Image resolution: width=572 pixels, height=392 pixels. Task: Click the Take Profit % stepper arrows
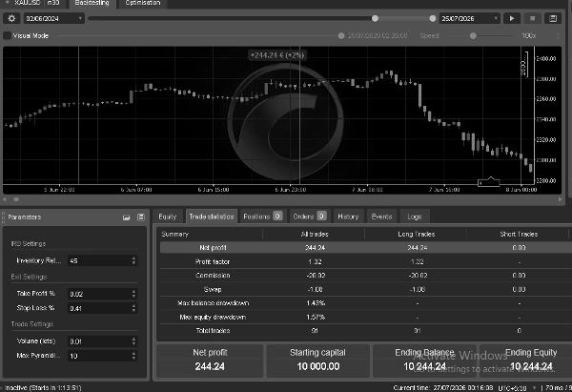[133, 294]
